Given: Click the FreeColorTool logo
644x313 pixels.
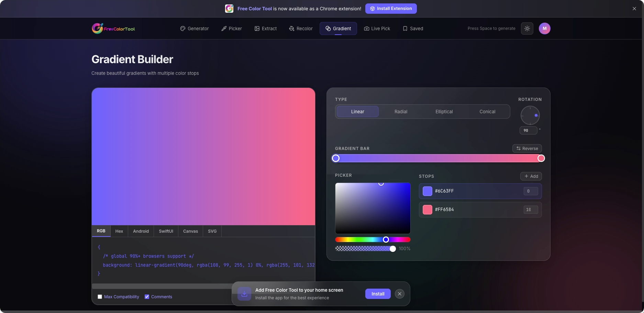Looking at the screenshot, I should pos(113,28).
